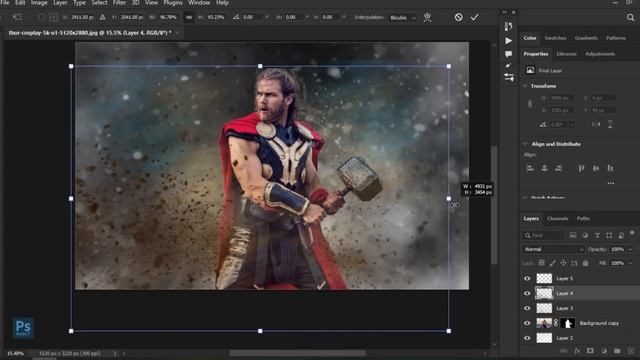Expand the Quick Actions section

(525, 198)
